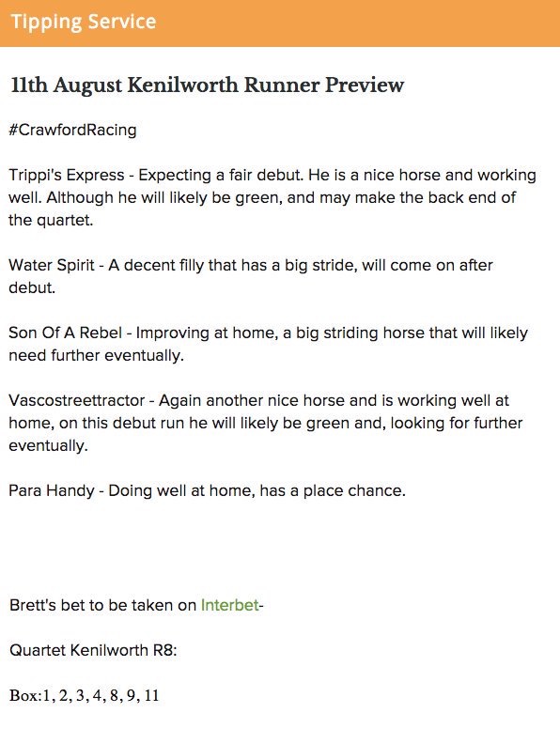
Task: Click the Trippi's Express horse name
Action: pos(67,175)
